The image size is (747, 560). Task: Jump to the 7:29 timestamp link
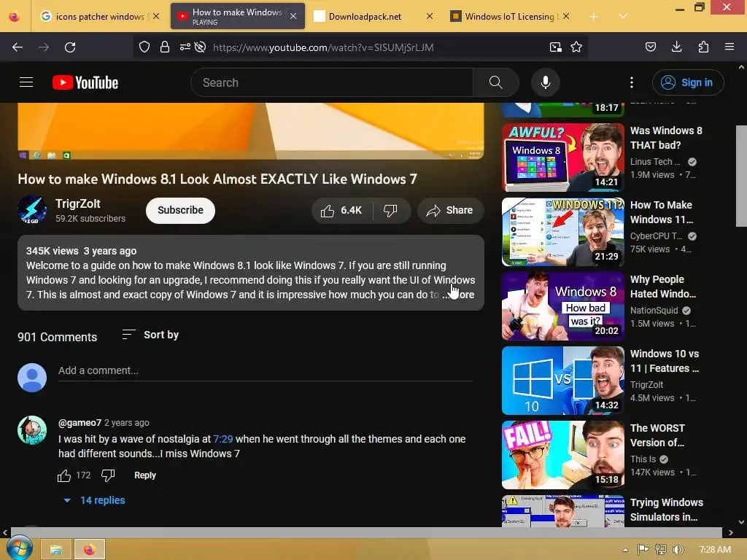pyautogui.click(x=223, y=439)
